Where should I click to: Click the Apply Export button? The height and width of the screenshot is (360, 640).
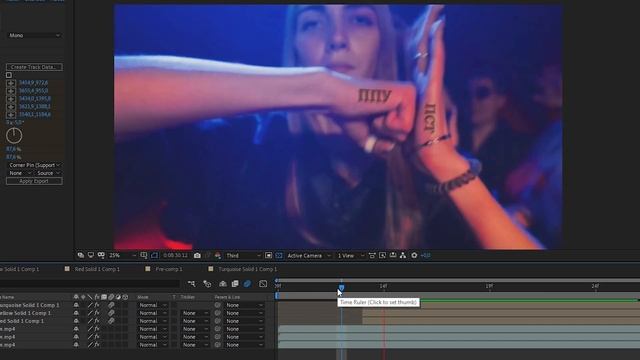(x=34, y=181)
